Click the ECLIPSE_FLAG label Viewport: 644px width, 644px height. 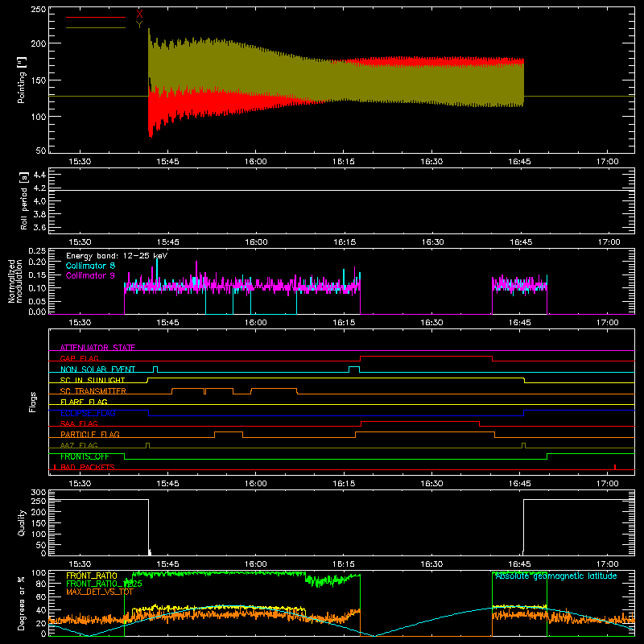(88, 413)
